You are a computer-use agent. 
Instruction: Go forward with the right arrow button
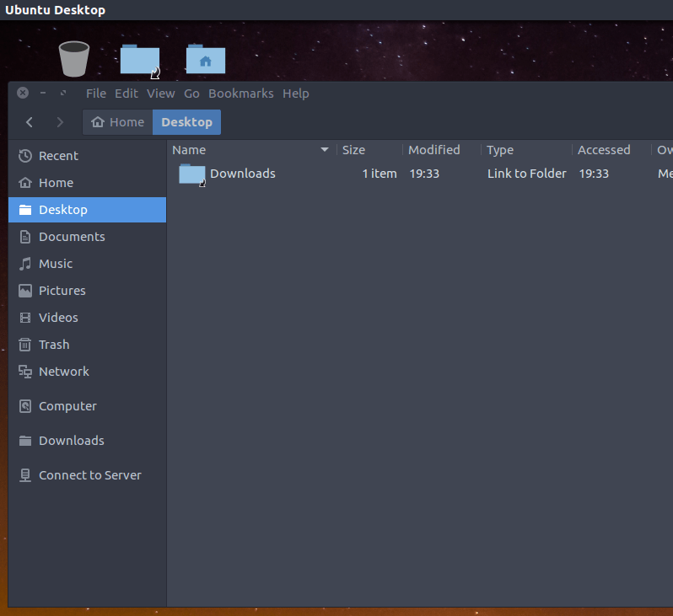pyautogui.click(x=60, y=122)
